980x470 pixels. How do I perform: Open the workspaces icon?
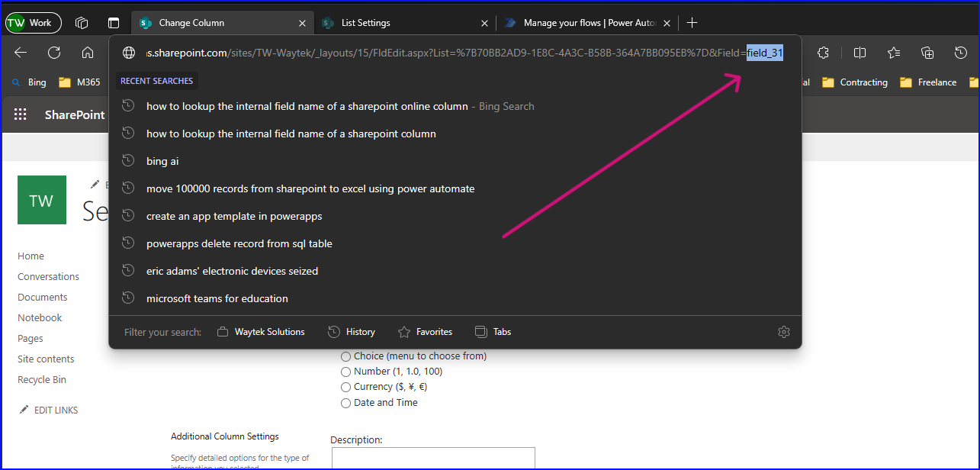pos(82,23)
